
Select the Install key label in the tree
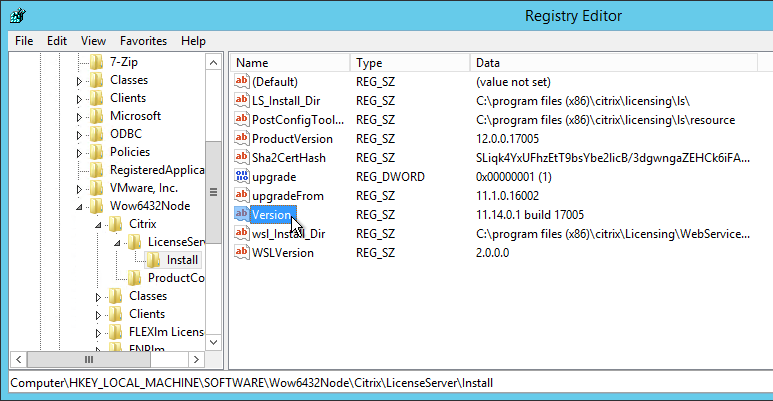pyautogui.click(x=182, y=260)
